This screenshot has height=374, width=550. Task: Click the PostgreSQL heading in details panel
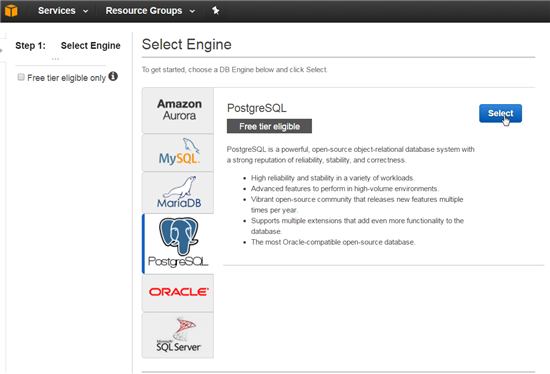click(257, 108)
